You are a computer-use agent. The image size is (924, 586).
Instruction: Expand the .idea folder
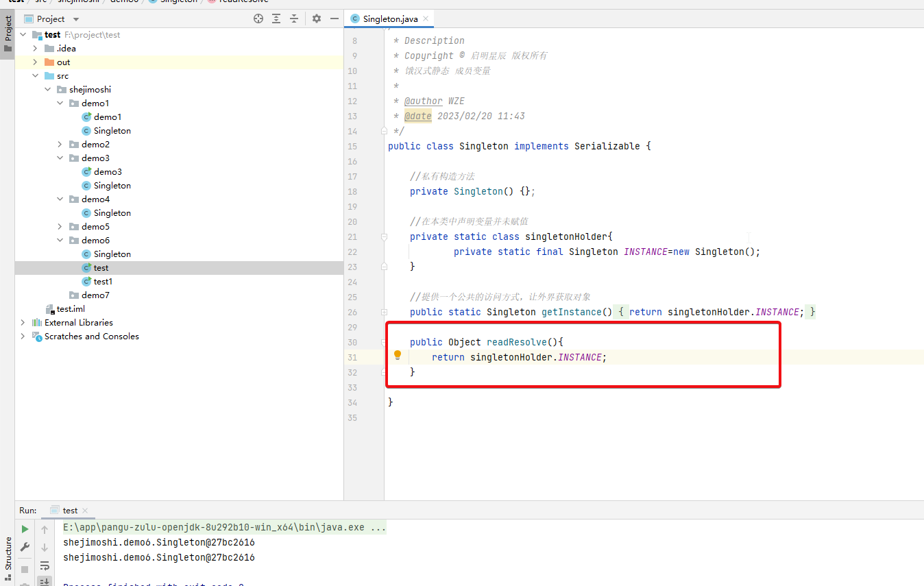(35, 49)
